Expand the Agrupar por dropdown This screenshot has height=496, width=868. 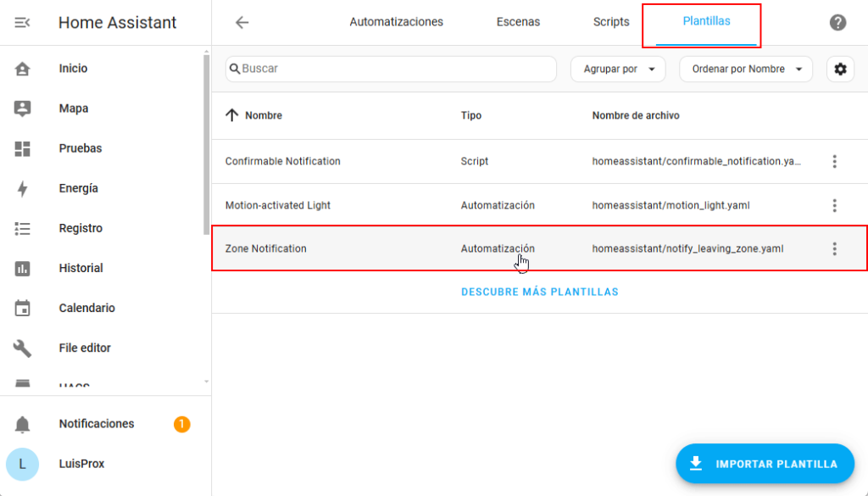[x=618, y=70]
